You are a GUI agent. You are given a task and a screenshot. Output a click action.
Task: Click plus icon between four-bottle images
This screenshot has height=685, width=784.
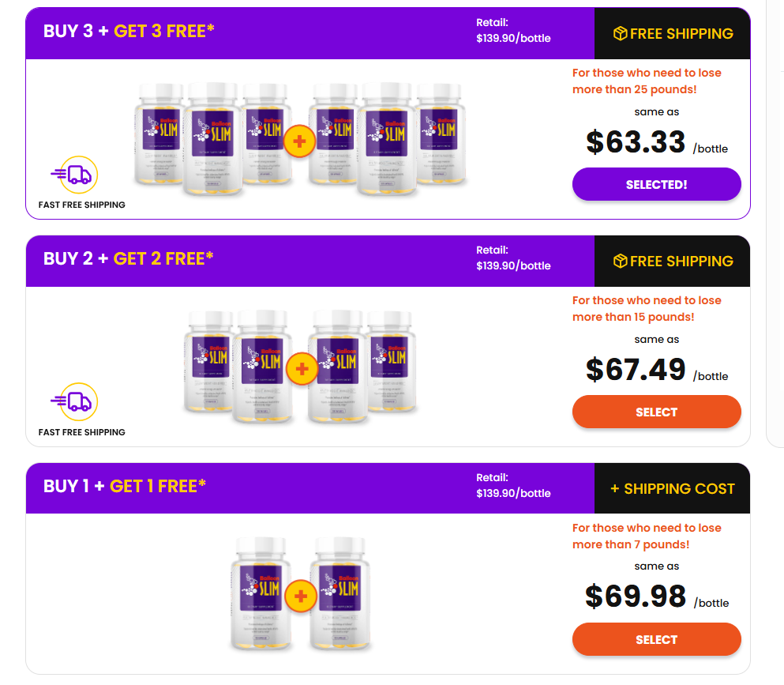point(300,368)
